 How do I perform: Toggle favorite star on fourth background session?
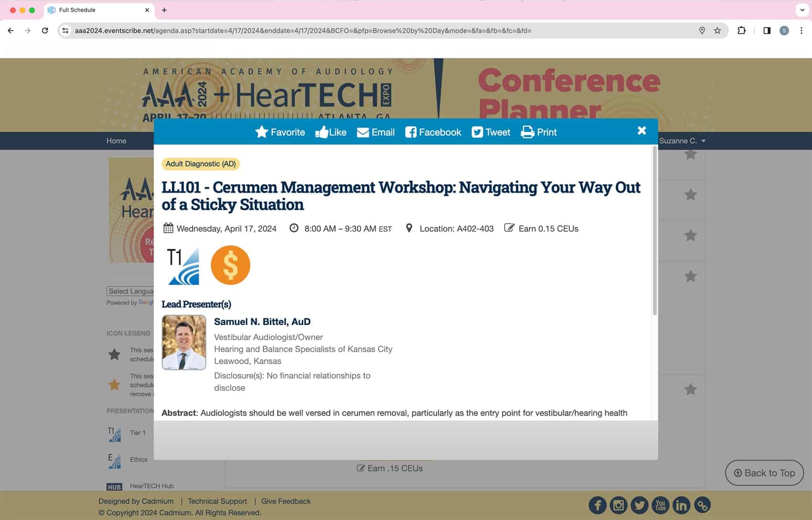[x=690, y=276]
